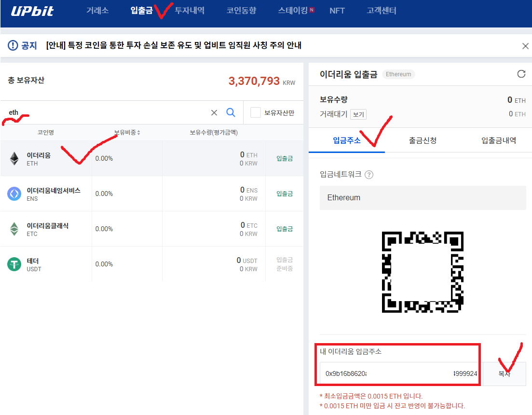Open the 고객센터 menu

pyautogui.click(x=382, y=11)
